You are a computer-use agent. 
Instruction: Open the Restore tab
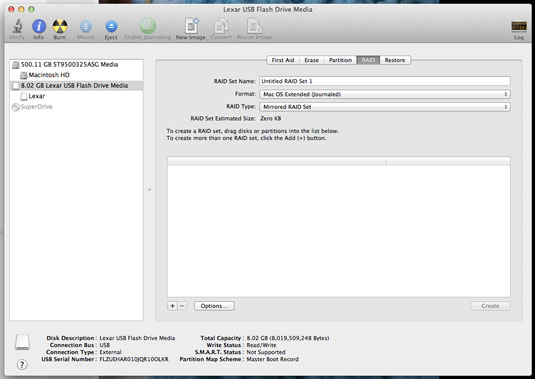tap(395, 60)
